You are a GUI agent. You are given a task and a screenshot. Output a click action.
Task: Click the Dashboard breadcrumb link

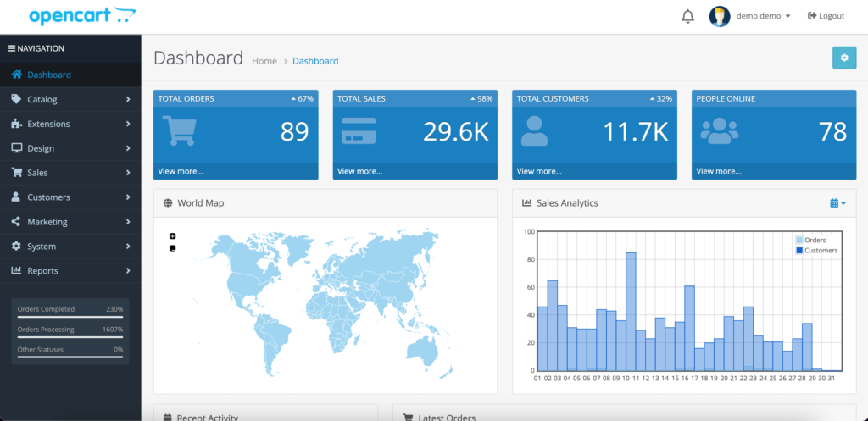coord(315,61)
